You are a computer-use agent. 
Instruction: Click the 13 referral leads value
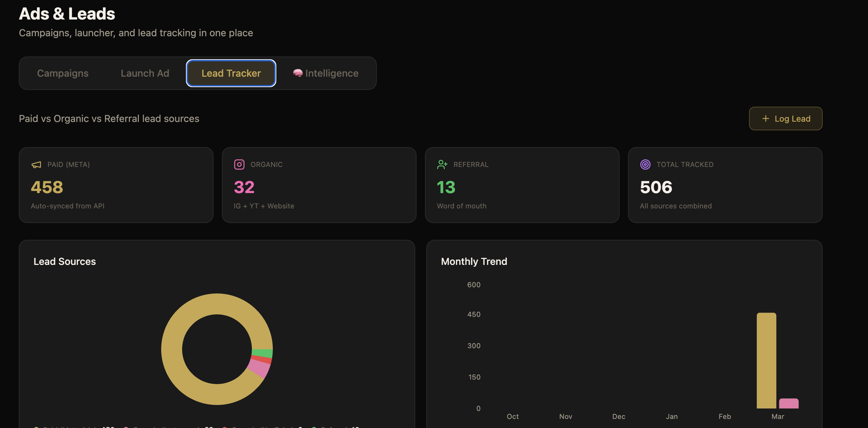coord(446,187)
